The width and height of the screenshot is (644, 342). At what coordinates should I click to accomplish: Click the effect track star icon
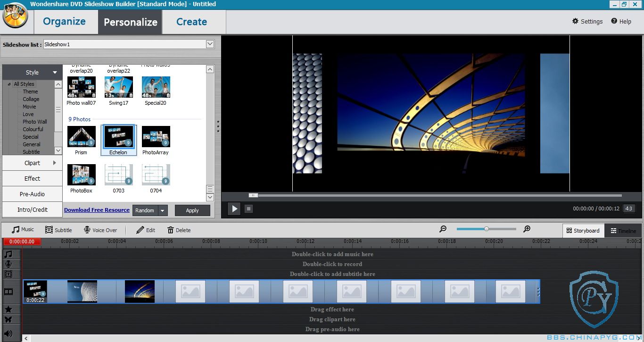click(x=8, y=309)
